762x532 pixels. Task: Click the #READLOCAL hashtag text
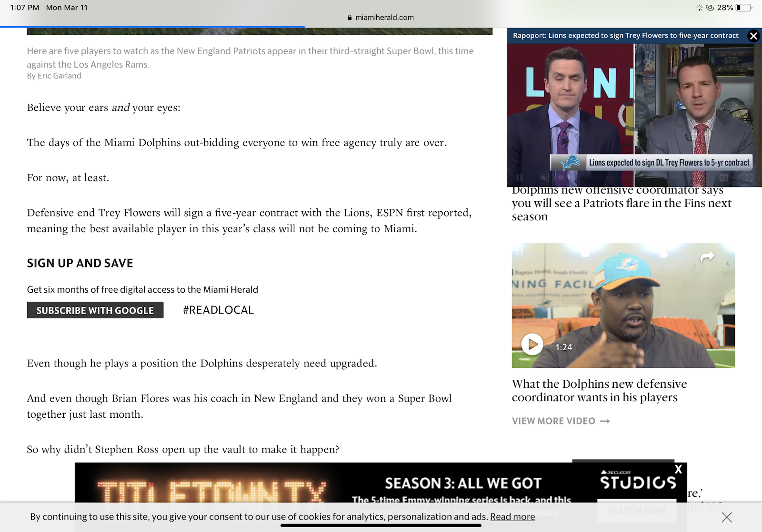coord(219,310)
